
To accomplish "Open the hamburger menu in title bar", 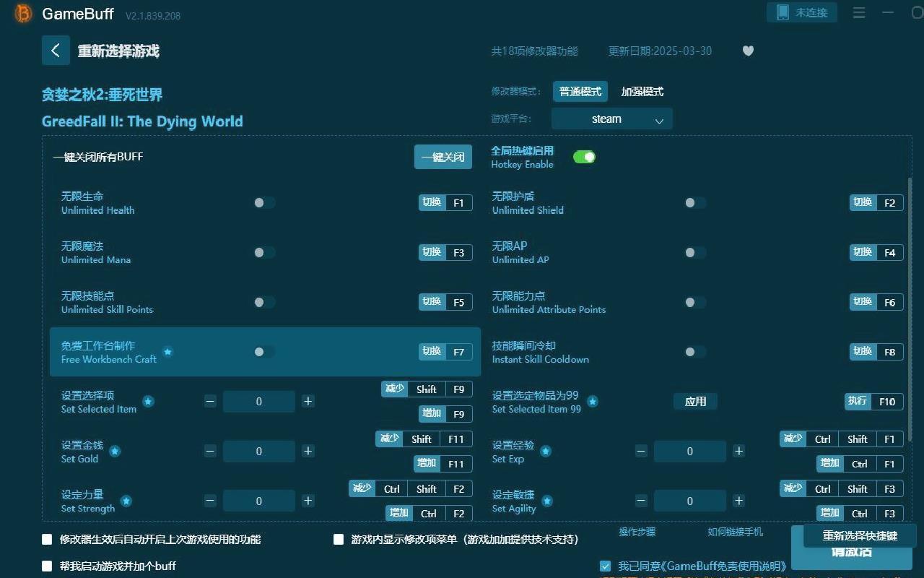I will click(x=859, y=13).
